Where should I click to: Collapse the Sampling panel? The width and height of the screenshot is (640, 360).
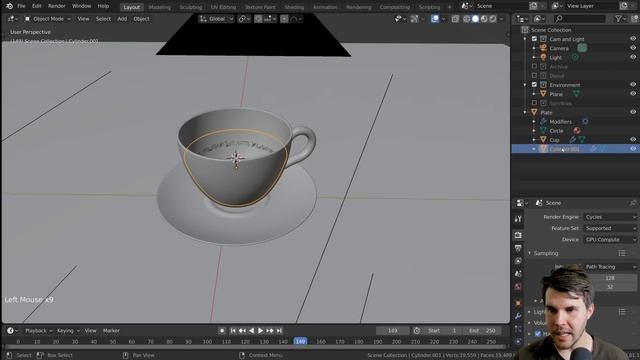pyautogui.click(x=529, y=253)
